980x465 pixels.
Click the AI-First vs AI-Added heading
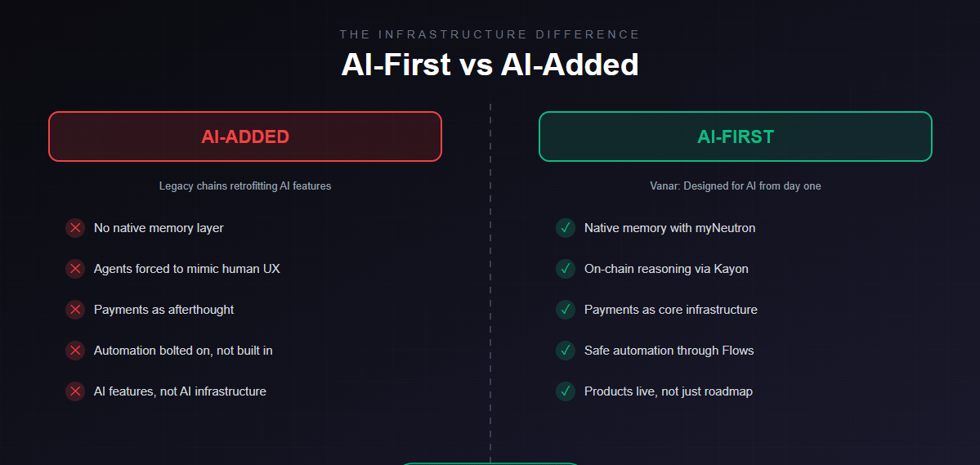(x=490, y=65)
